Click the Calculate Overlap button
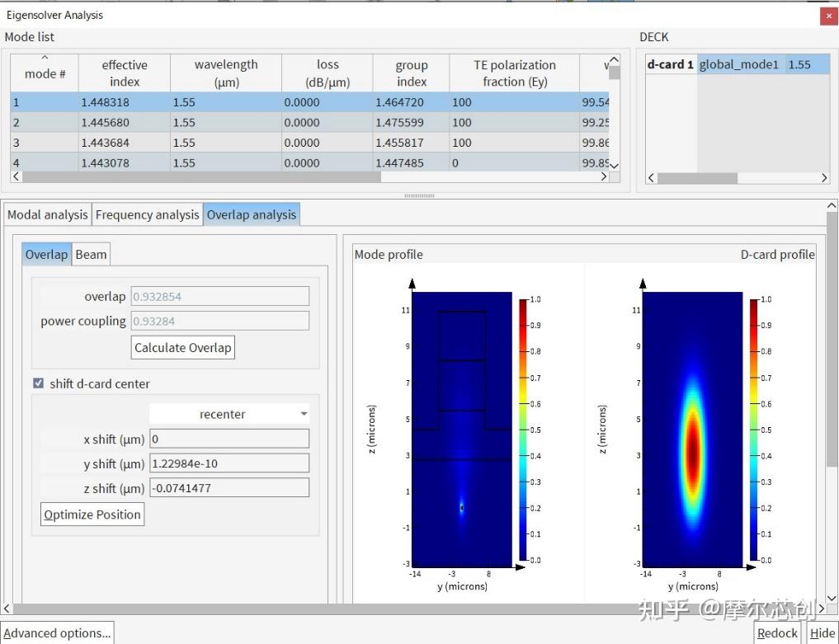839x644 pixels. 183,347
